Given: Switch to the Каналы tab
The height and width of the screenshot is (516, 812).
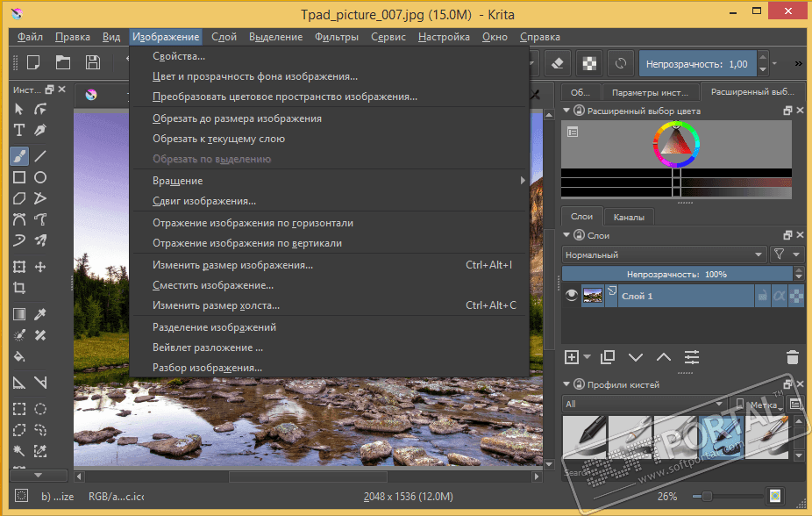Looking at the screenshot, I should 629,217.
